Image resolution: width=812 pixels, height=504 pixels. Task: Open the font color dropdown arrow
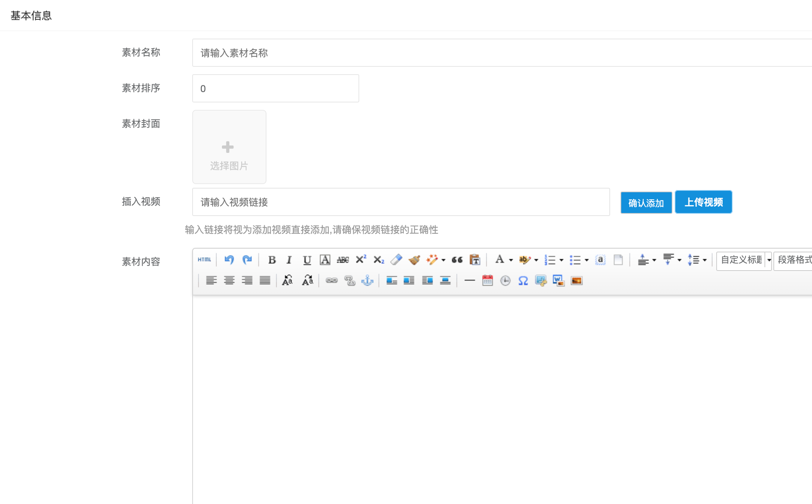[511, 260]
